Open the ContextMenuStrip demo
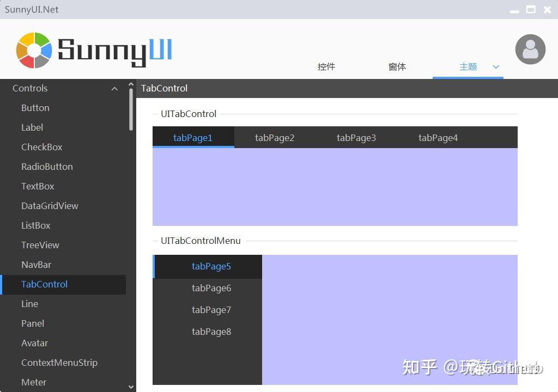Screen dimensions: 558x392 (x=59, y=363)
